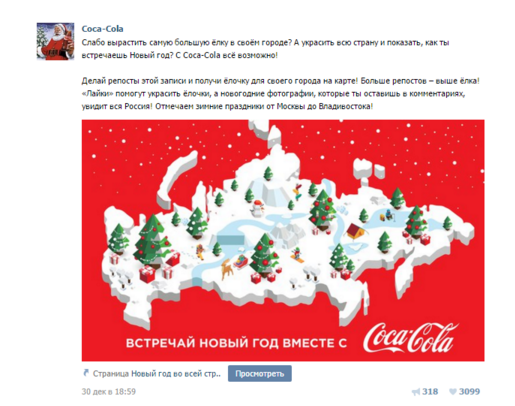Click the Просмотреть button
The width and height of the screenshot is (515, 406).
[260, 374]
